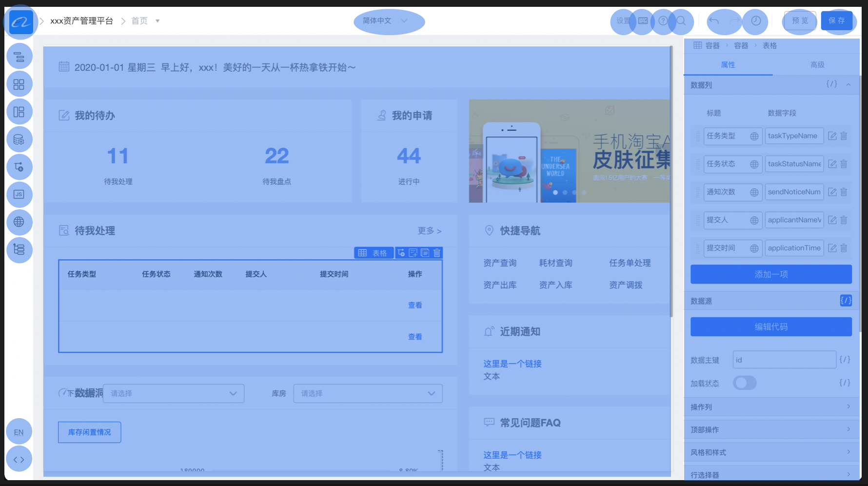Click the code brackets icon at sidebar bottom
This screenshot has height=486, width=868.
coord(19,459)
